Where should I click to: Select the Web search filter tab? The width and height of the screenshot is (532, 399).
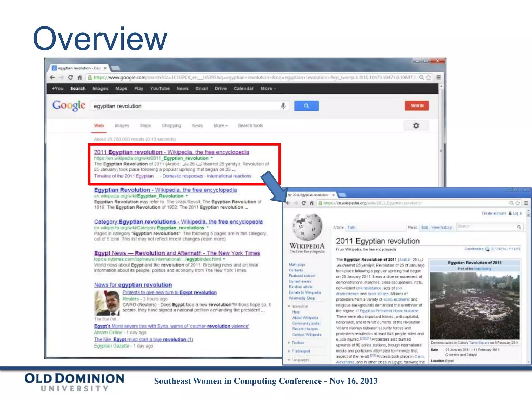click(99, 126)
